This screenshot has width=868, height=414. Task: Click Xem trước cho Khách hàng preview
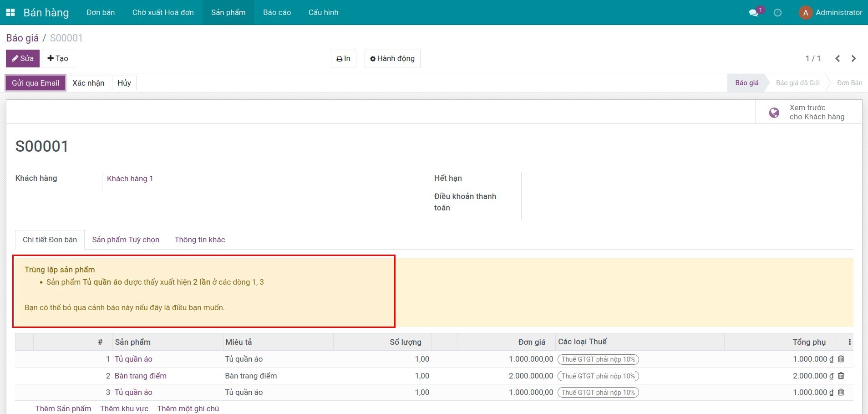tap(809, 112)
